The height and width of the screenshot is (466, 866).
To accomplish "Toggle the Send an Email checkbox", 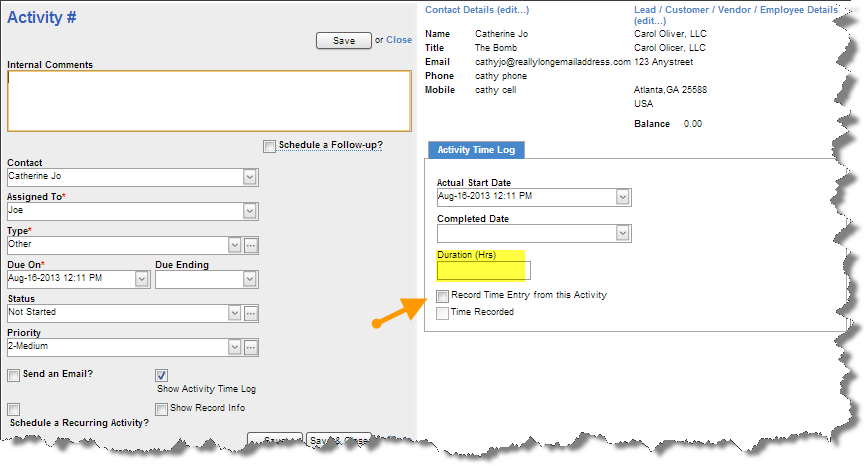I will [x=13, y=375].
